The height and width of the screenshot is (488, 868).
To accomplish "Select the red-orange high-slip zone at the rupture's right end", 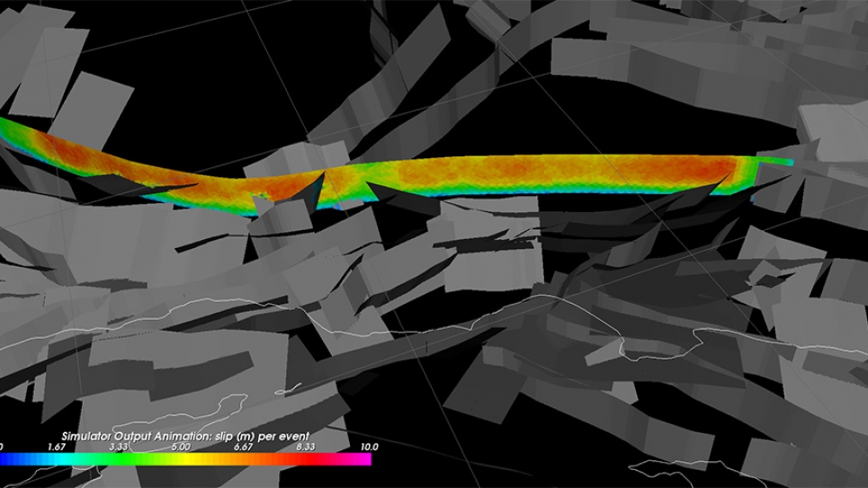I will [711, 170].
